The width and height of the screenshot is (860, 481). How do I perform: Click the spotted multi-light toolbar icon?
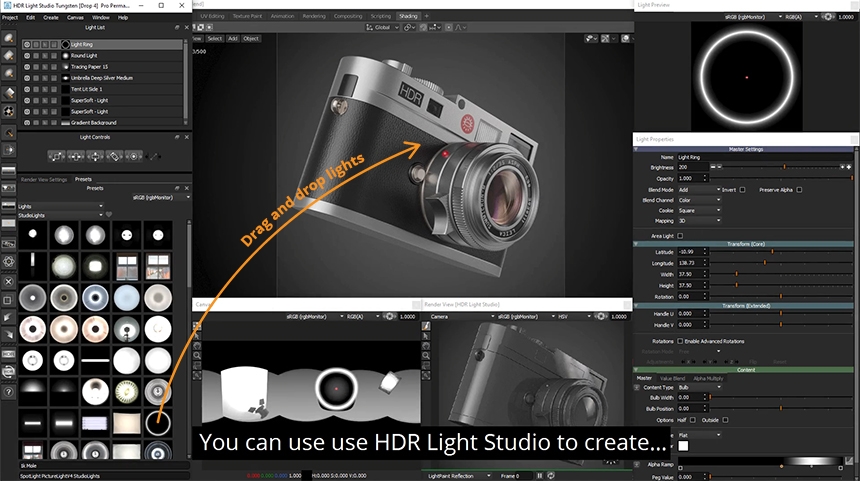[8, 111]
